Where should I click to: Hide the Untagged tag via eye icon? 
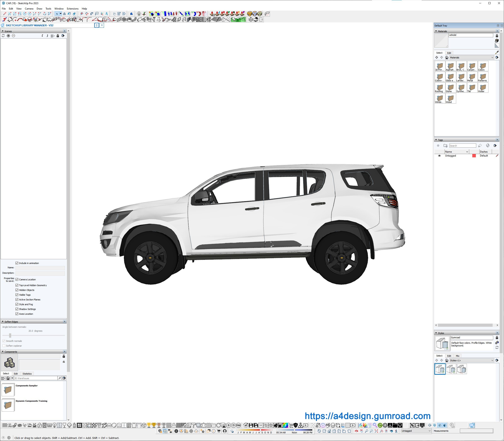click(x=439, y=156)
